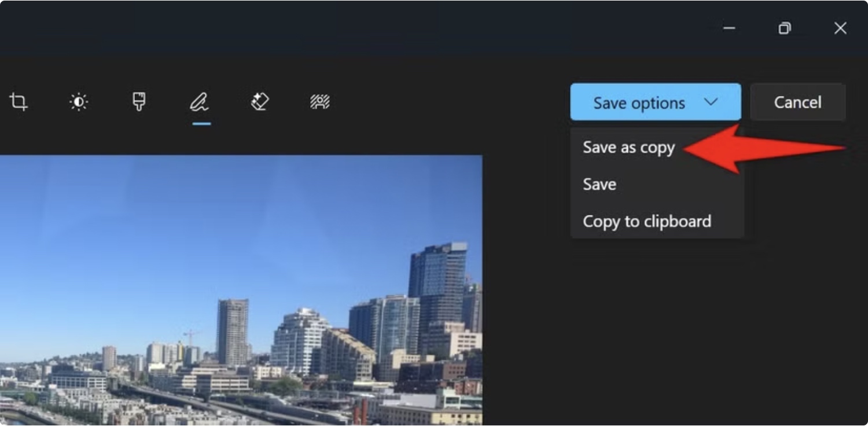Choose the Filter brush tool
Viewport: 868px width, 426px height.
pyautogui.click(x=139, y=102)
